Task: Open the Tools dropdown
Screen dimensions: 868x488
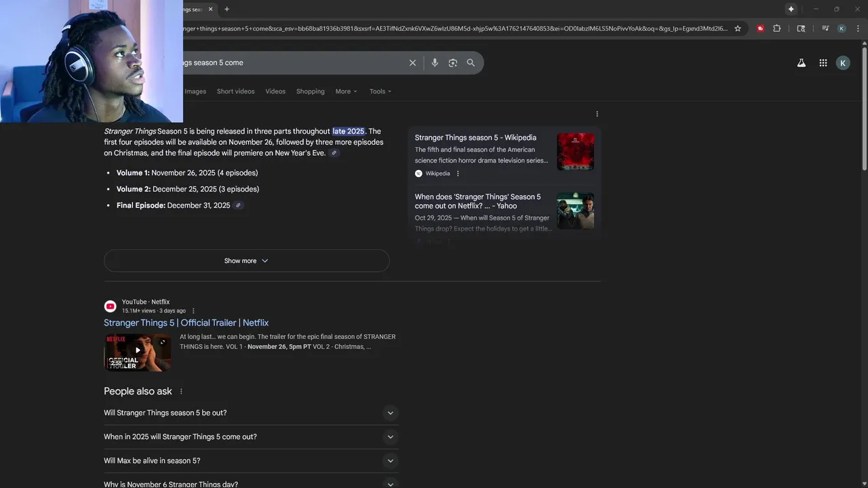Action: (380, 91)
